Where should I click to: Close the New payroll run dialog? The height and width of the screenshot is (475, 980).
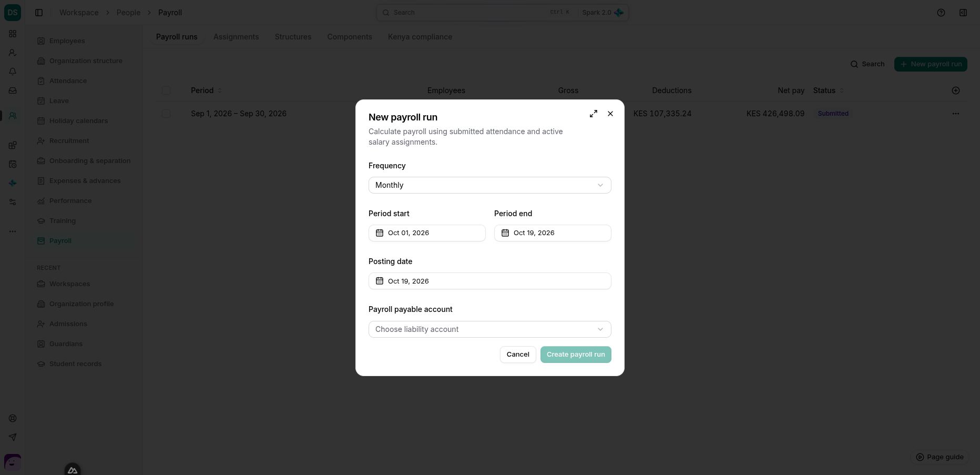click(610, 114)
